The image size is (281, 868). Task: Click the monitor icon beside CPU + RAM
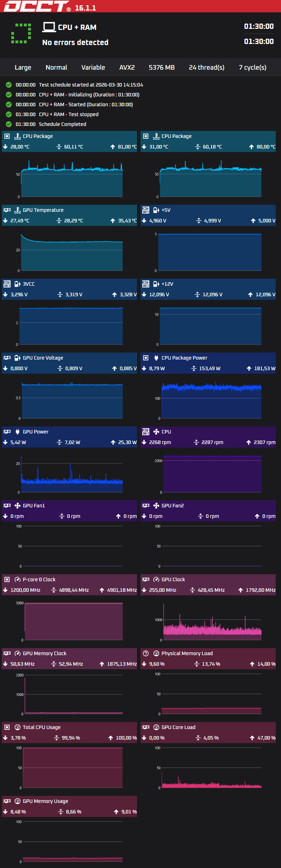49,27
